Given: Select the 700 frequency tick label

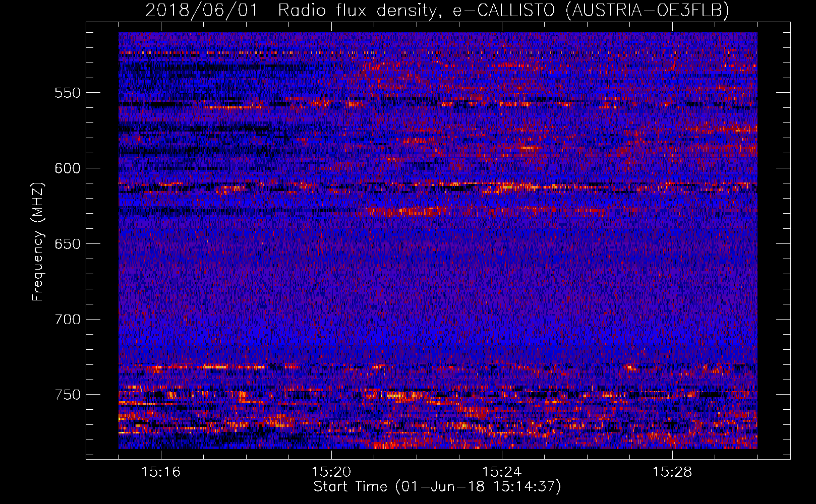Looking at the screenshot, I should 68,320.
